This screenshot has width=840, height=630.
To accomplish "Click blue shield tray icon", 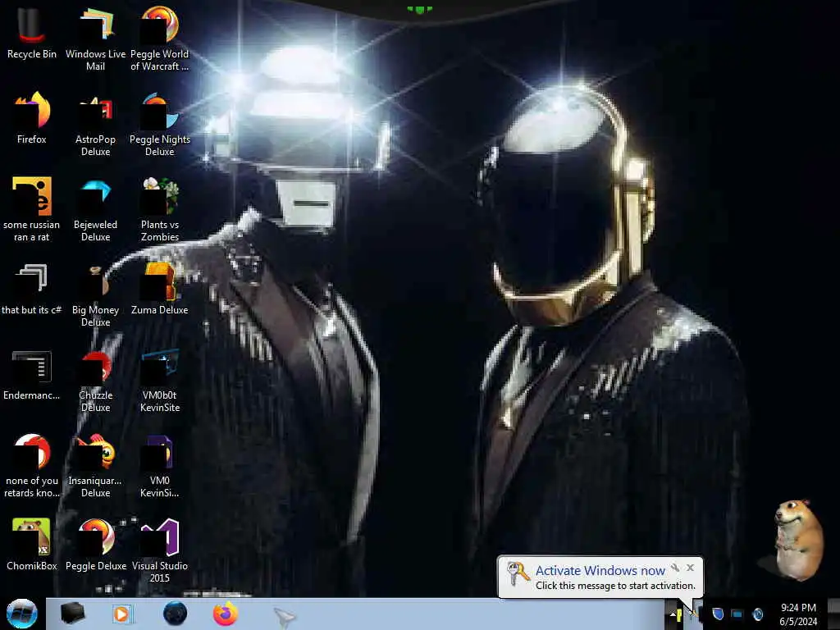I will pos(718,614).
